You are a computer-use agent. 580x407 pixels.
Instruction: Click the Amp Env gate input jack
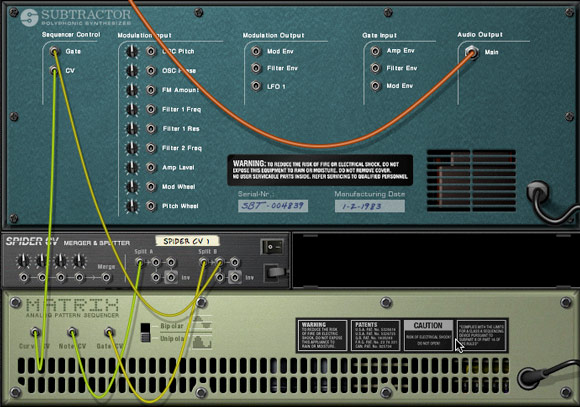(375, 51)
